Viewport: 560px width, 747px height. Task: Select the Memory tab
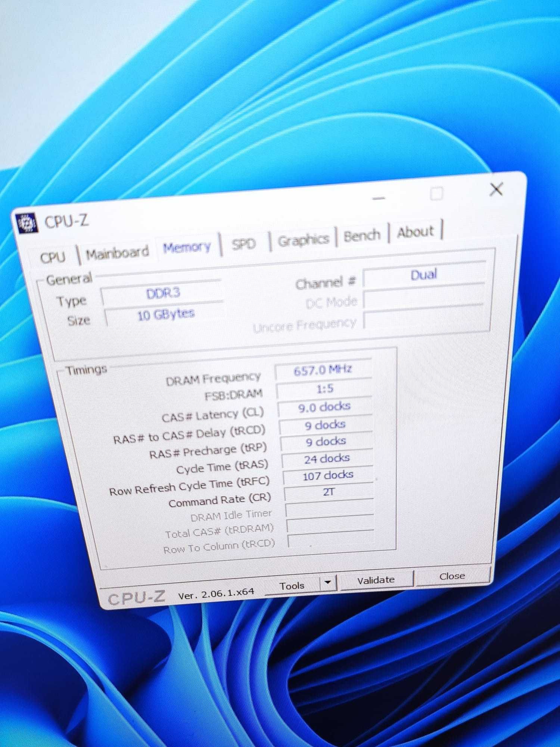click(187, 247)
